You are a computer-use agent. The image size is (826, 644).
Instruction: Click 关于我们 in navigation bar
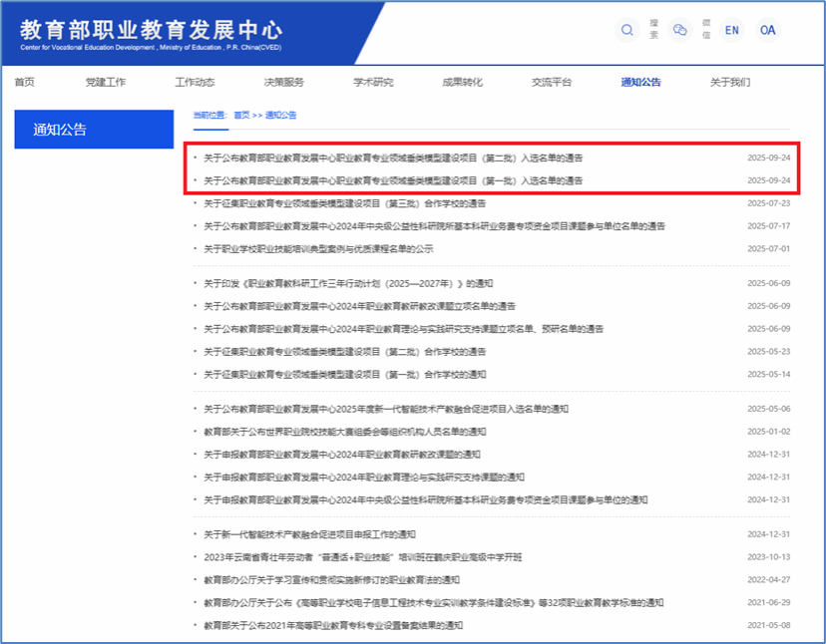pyautogui.click(x=729, y=83)
